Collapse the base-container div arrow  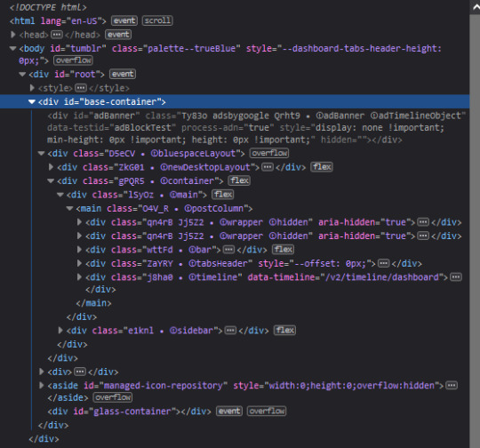[x=32, y=101]
